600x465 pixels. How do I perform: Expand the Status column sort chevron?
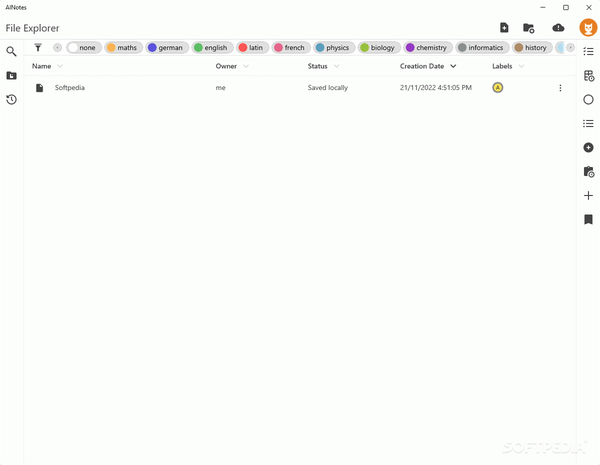tap(336, 66)
